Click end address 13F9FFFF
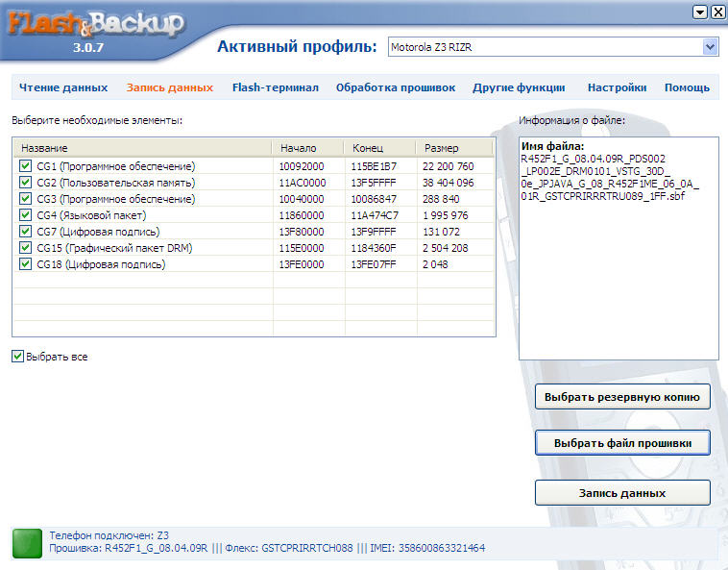The height and width of the screenshot is (570, 728). coord(374,232)
